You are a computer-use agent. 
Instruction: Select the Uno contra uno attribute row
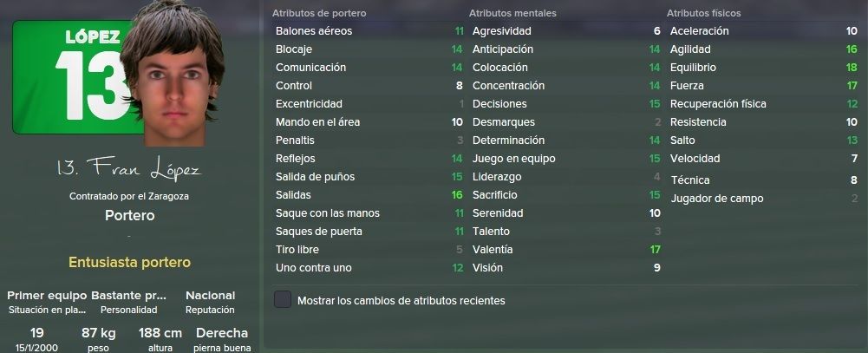(369, 268)
